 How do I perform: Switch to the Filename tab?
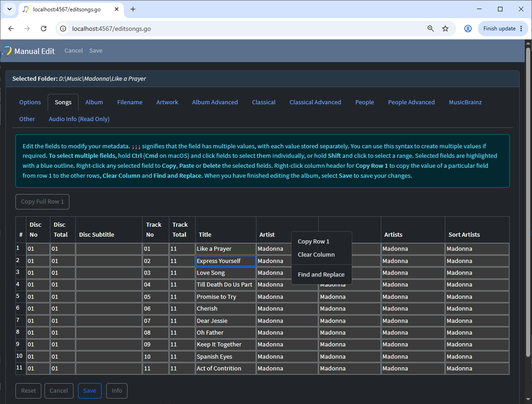pos(130,102)
